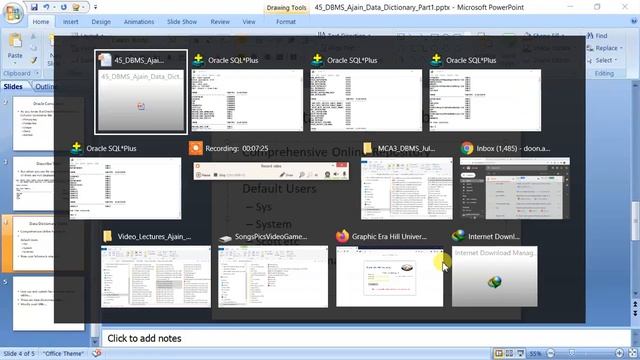Click the Redo icon in quick access toolbar
Viewport: 640px width, 360px height.
(x=64, y=7)
